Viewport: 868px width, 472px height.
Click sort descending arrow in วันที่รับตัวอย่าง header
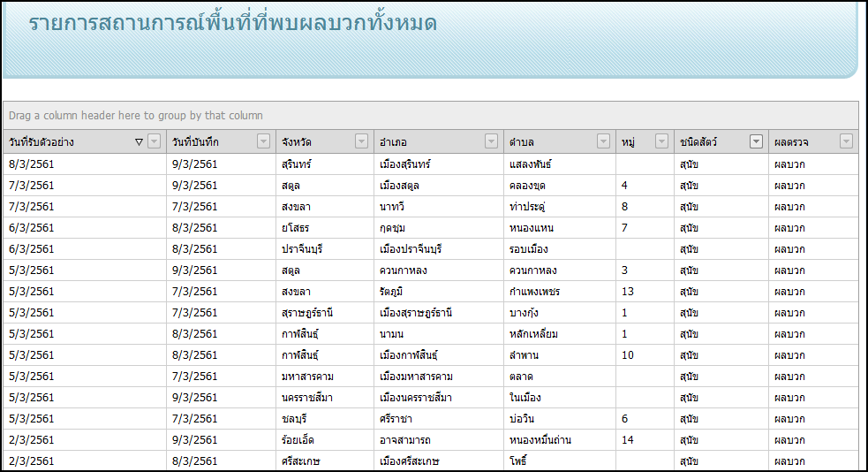[139, 141]
